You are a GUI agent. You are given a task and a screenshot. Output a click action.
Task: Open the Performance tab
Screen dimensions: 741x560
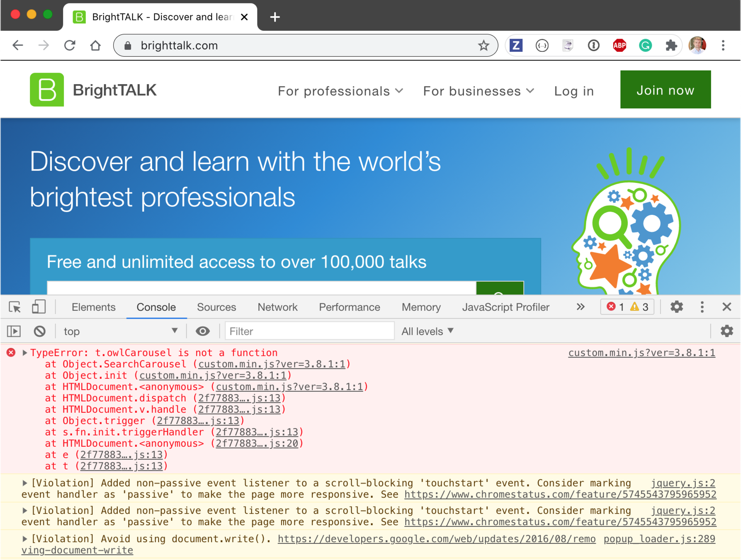[349, 307]
